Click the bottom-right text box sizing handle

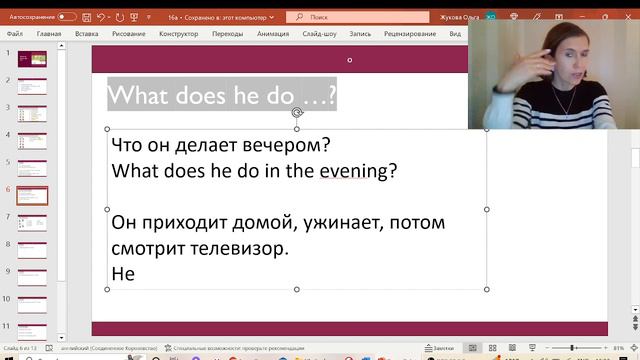click(x=487, y=289)
